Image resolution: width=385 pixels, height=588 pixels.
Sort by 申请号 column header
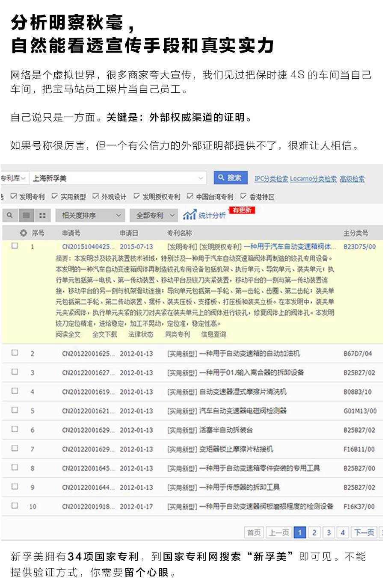71,233
